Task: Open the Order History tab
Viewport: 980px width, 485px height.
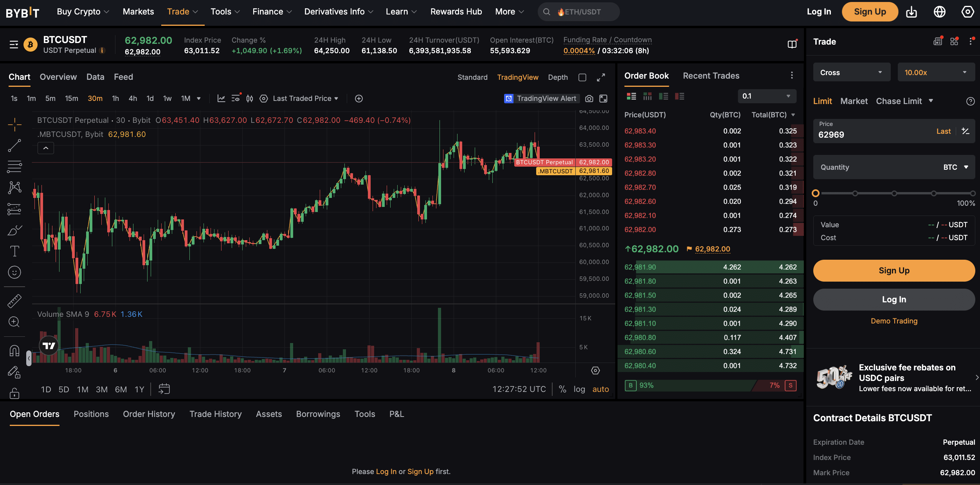Action: 149,414
